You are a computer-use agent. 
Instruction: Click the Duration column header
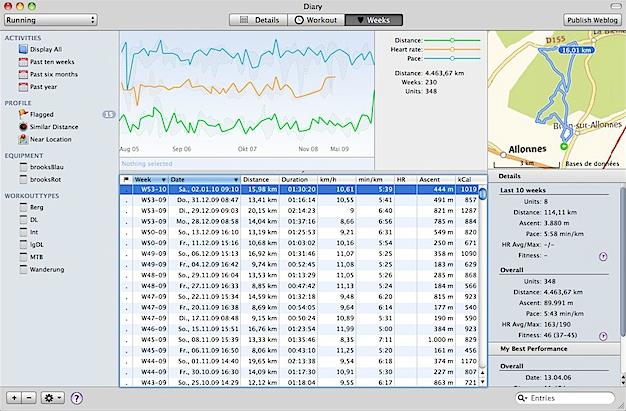coord(298,179)
